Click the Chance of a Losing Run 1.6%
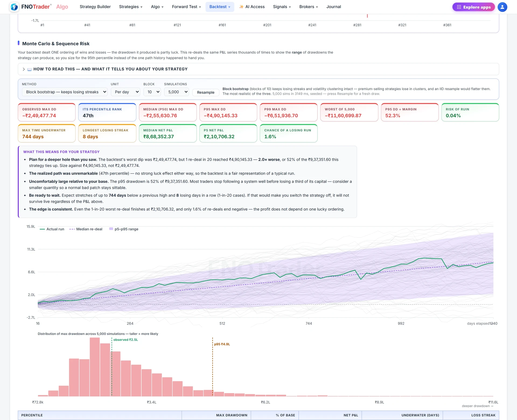Image resolution: width=517 pixels, height=420 pixels. point(270,136)
